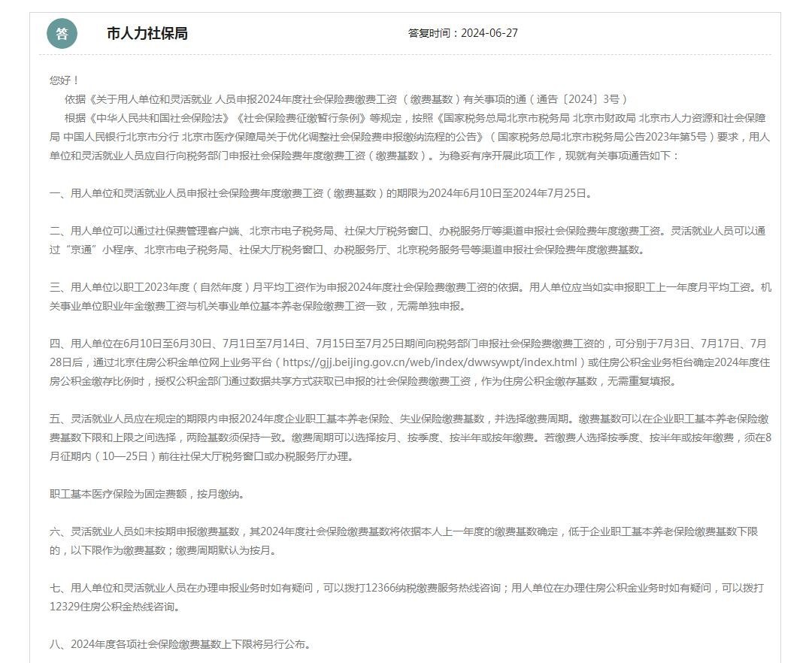Click the 职工基本医疗保险为固定费额 line
812x663 pixels.
(147, 494)
